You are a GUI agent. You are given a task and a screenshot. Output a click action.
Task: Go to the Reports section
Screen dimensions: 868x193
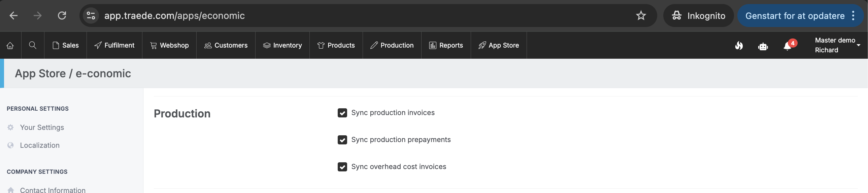(446, 45)
